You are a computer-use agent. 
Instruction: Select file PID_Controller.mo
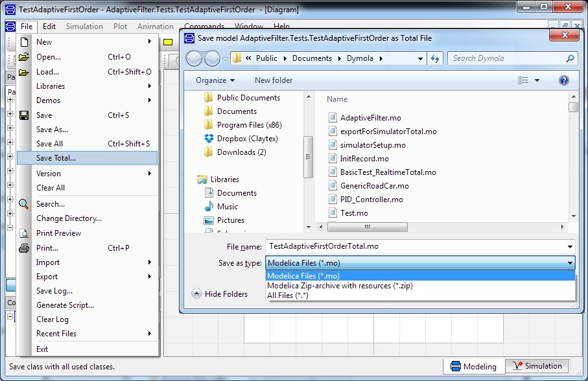click(366, 200)
